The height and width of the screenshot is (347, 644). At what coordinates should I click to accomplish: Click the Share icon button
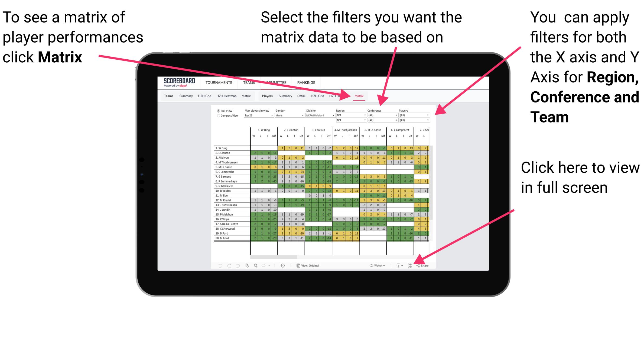coord(422,265)
